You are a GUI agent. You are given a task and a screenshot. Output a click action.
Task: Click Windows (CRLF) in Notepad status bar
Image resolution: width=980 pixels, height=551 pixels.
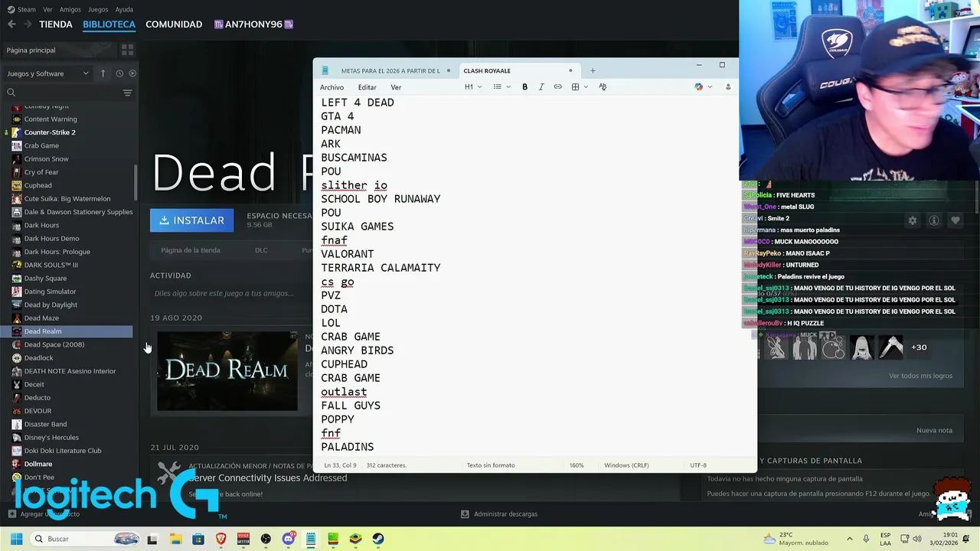tap(626, 465)
